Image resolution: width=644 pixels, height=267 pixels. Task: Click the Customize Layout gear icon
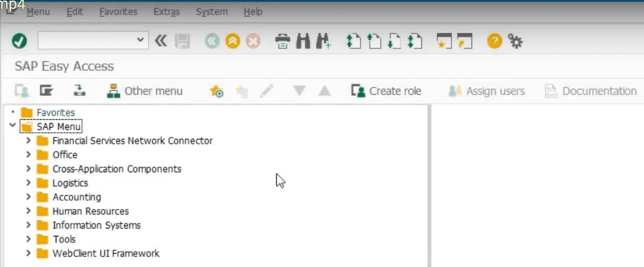pos(515,41)
